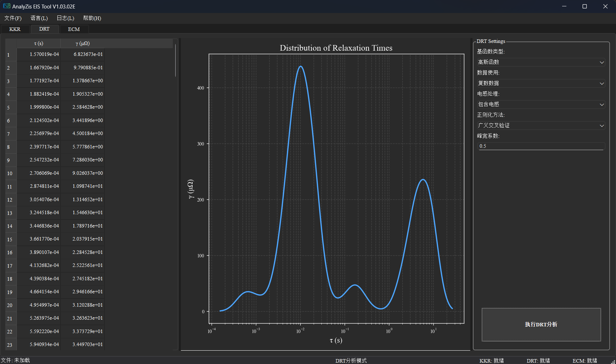Click the data table vertical scrollbar thumb
Screen dimensions: 616x364
coord(175,60)
